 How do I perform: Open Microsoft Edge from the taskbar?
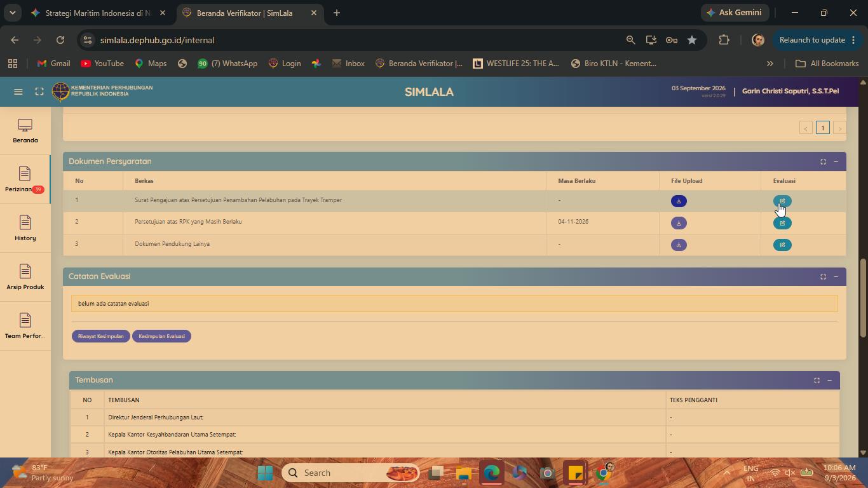pyautogui.click(x=491, y=473)
